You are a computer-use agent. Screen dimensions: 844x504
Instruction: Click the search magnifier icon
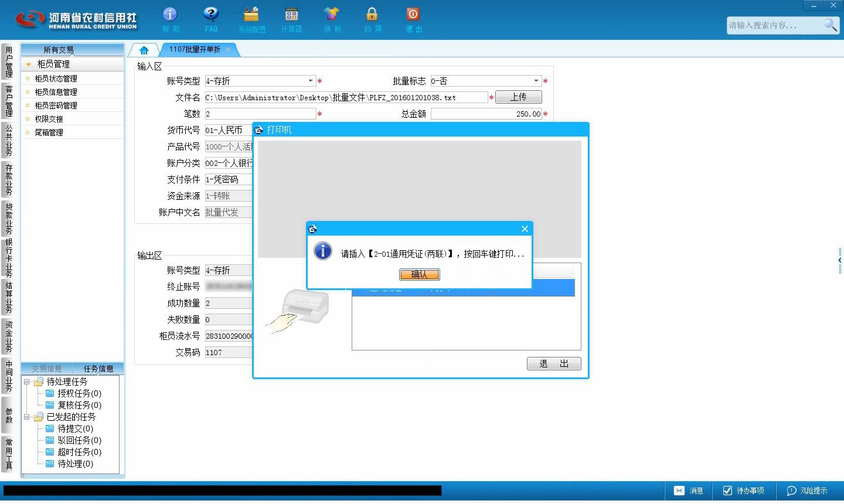click(x=831, y=25)
